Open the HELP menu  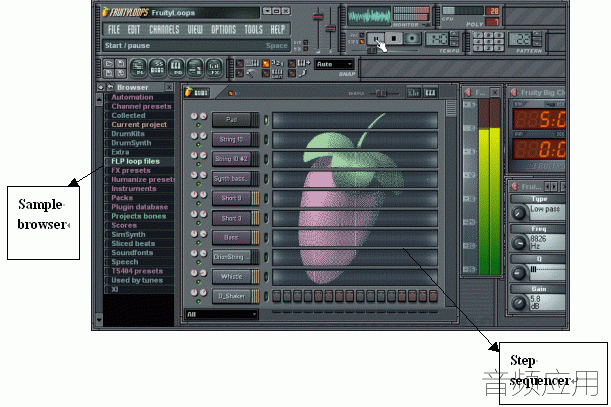(277, 30)
